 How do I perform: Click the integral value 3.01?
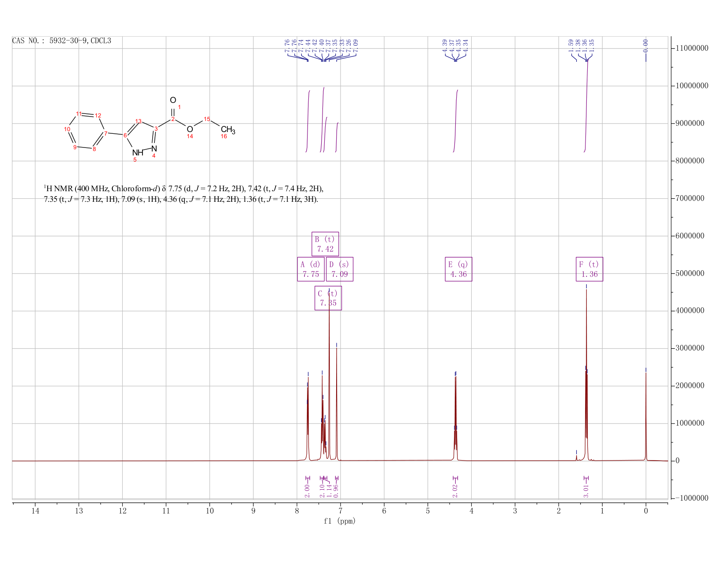(x=586, y=491)
